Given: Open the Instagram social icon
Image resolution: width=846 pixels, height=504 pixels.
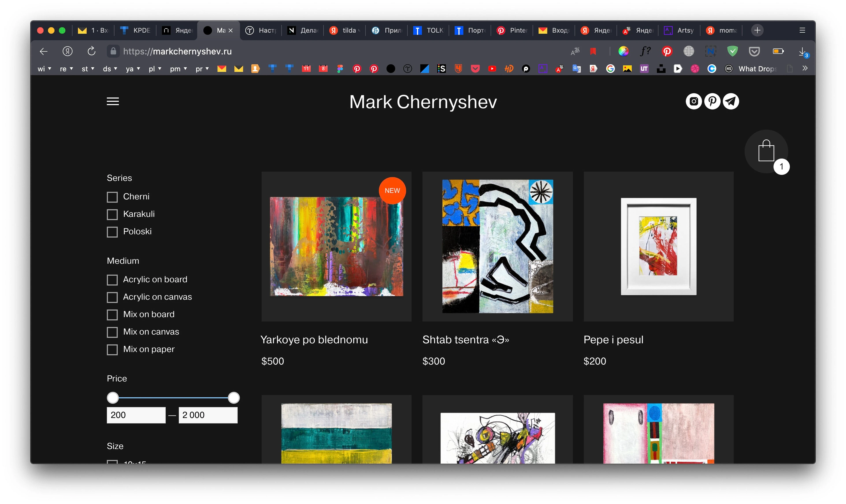Looking at the screenshot, I should click(694, 101).
